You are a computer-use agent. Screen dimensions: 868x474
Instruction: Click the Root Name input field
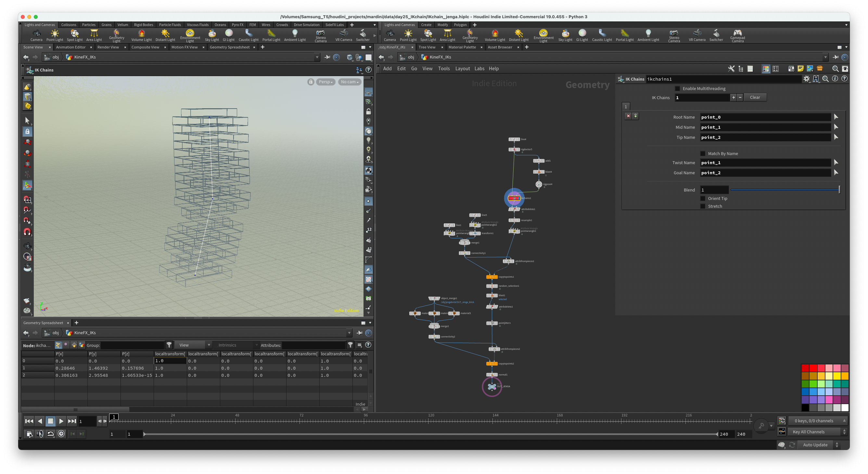(765, 117)
